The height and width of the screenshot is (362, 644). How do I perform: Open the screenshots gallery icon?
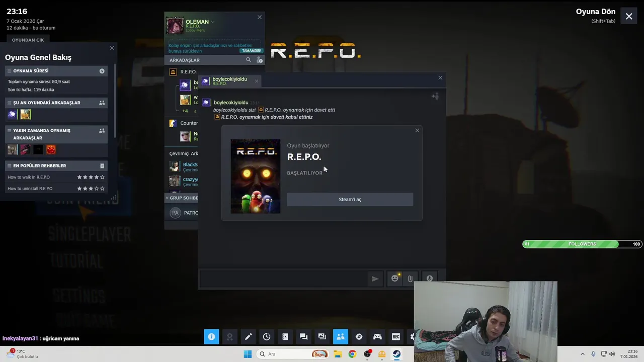tap(322, 336)
